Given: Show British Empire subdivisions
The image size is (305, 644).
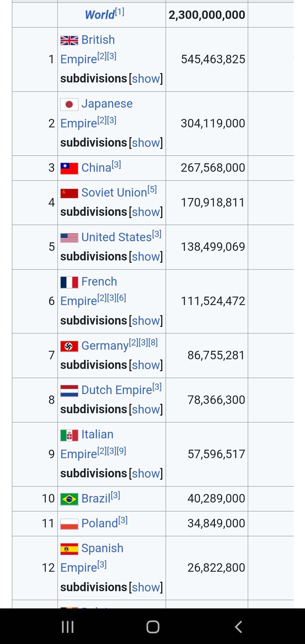Looking at the screenshot, I should (146, 79).
